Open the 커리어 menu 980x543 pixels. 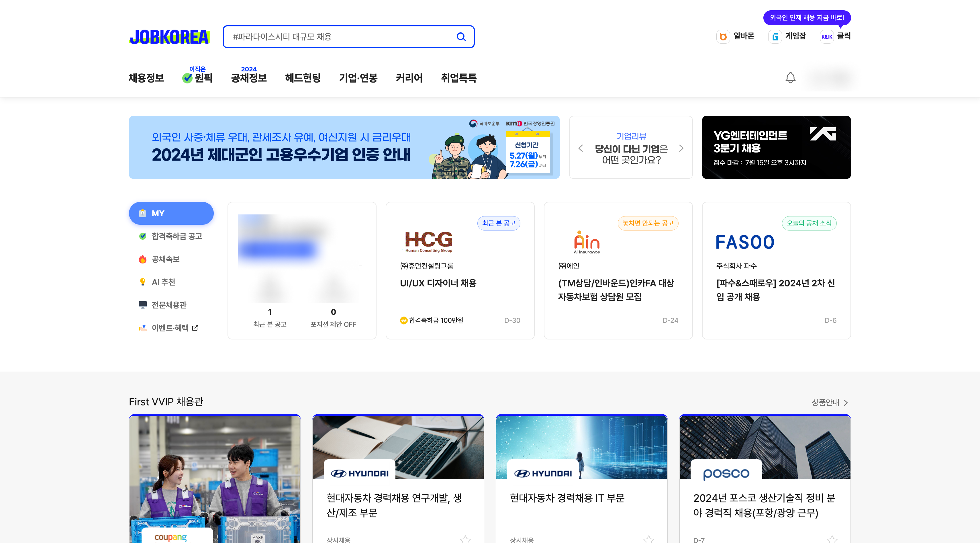(409, 78)
